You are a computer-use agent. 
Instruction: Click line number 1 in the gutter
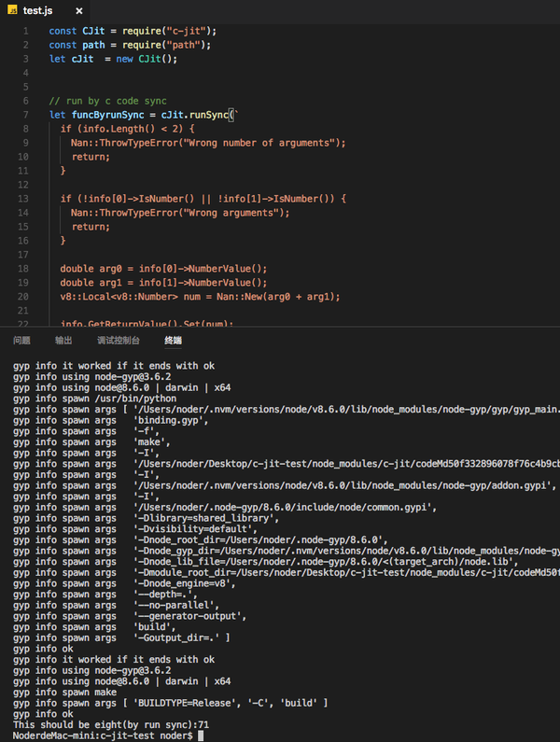pos(25,31)
